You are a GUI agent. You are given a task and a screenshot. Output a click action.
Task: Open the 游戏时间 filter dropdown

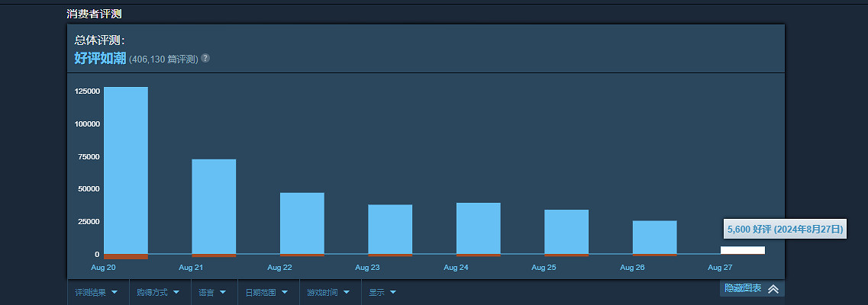[328, 292]
